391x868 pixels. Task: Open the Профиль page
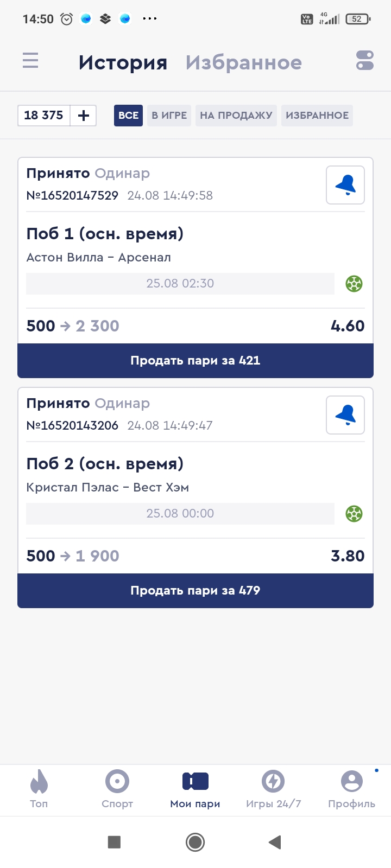tap(351, 789)
